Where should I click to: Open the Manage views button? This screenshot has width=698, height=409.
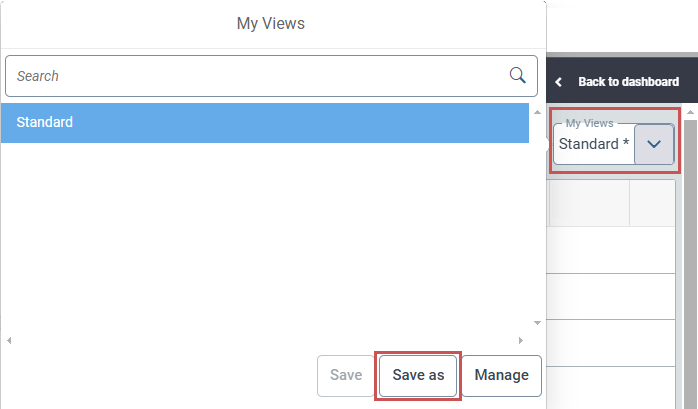pos(501,375)
